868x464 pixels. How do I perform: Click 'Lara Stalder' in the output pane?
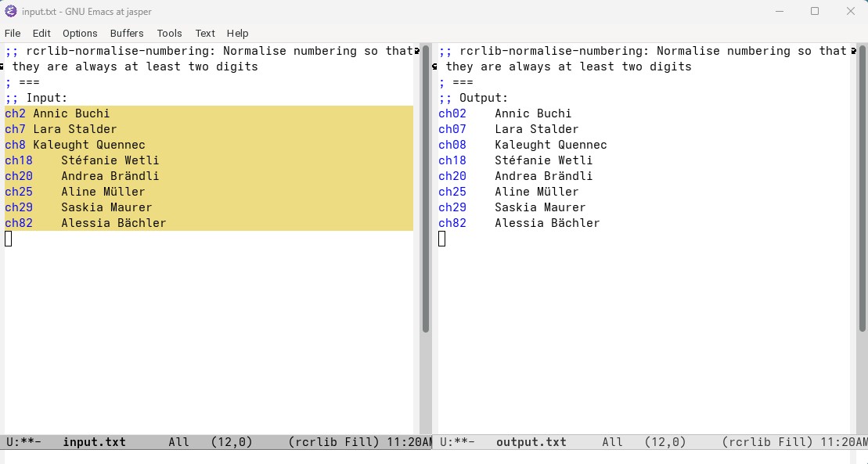536,129
